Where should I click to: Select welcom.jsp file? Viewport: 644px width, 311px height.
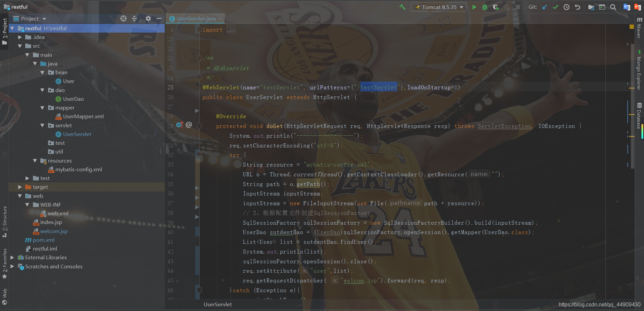tap(54, 231)
